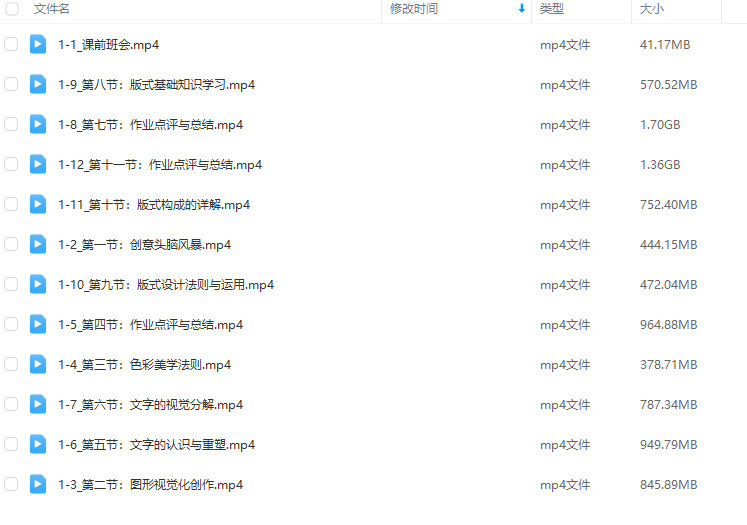The width and height of the screenshot is (747, 525).
Task: Click the video icon of 1-2_第一节 创意头脑风暴
Action: (38, 244)
